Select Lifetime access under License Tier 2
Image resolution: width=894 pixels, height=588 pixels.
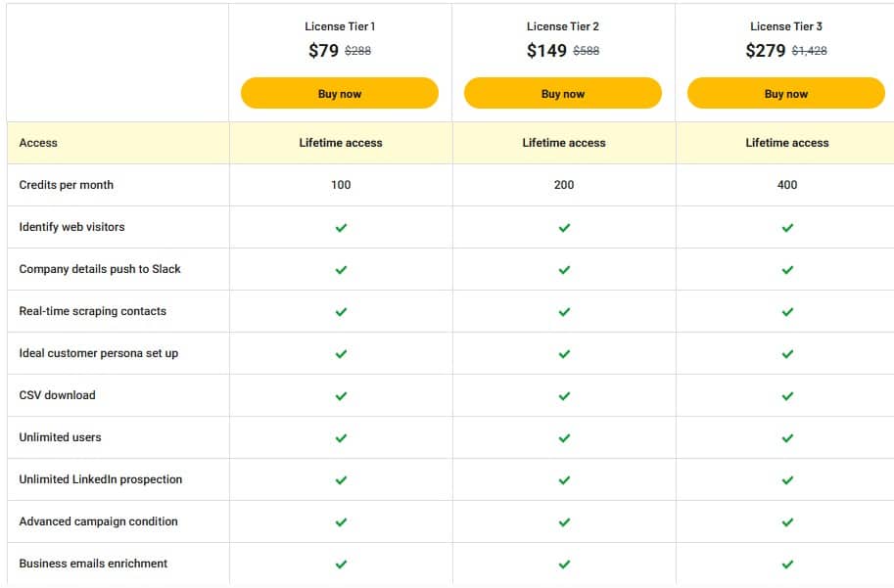(563, 142)
